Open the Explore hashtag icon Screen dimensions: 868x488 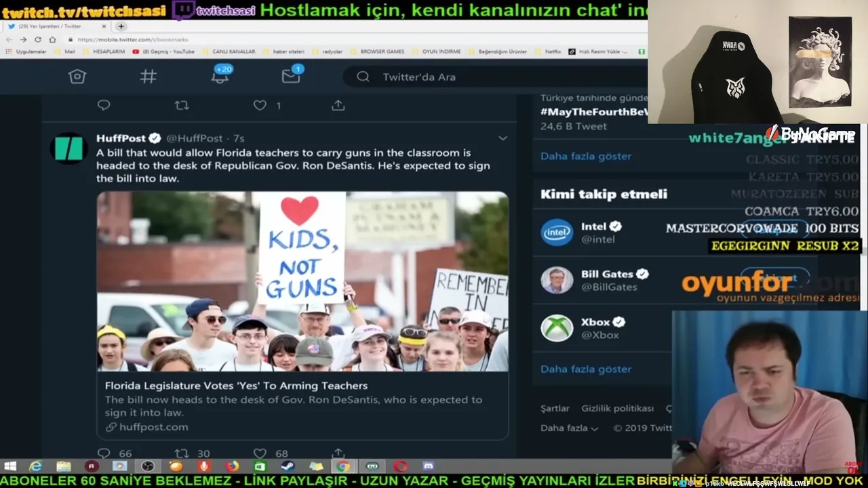click(148, 77)
